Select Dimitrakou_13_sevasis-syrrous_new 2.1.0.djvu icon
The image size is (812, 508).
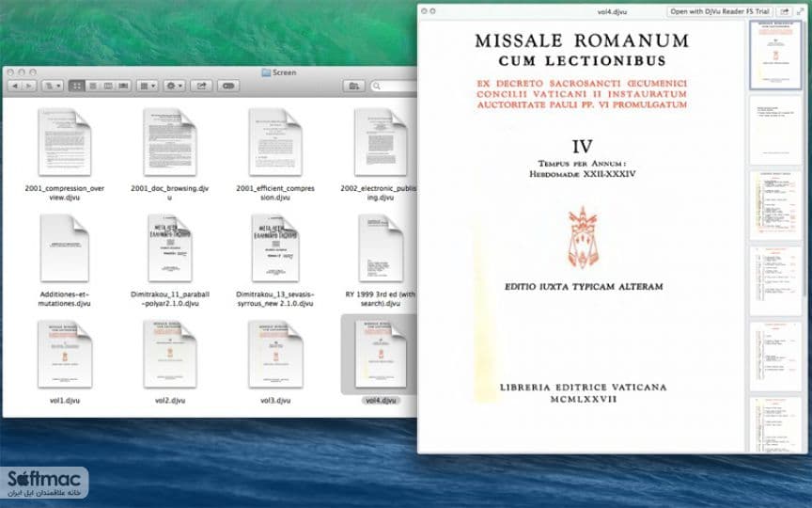[x=275, y=248]
